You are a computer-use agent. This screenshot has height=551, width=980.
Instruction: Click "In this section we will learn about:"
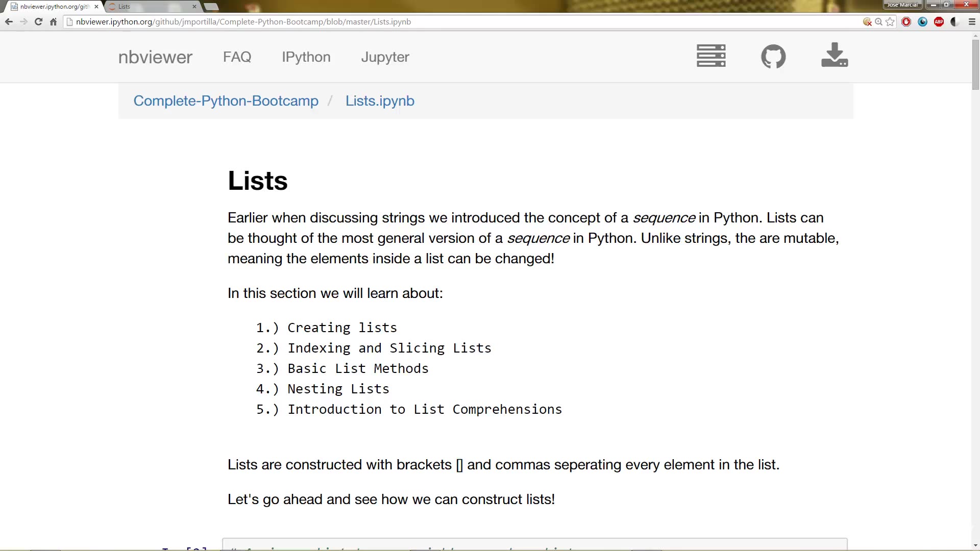pos(335,293)
